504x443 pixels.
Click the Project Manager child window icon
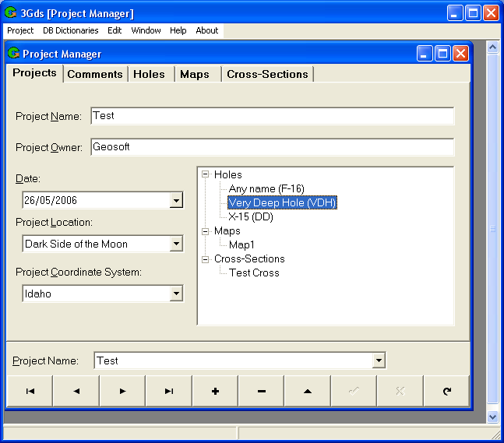point(13,53)
